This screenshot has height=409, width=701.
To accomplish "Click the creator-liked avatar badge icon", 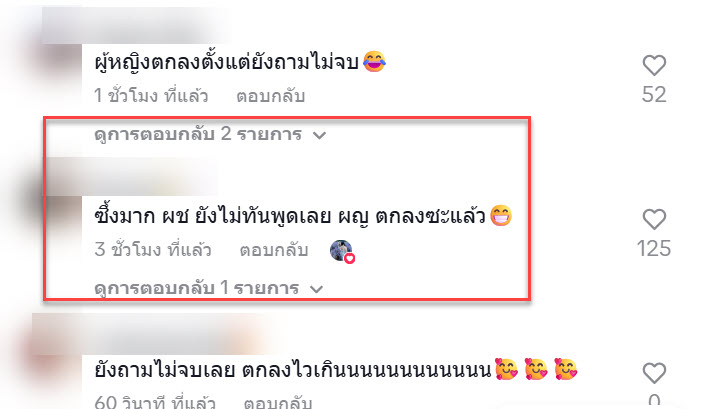I will (x=341, y=250).
